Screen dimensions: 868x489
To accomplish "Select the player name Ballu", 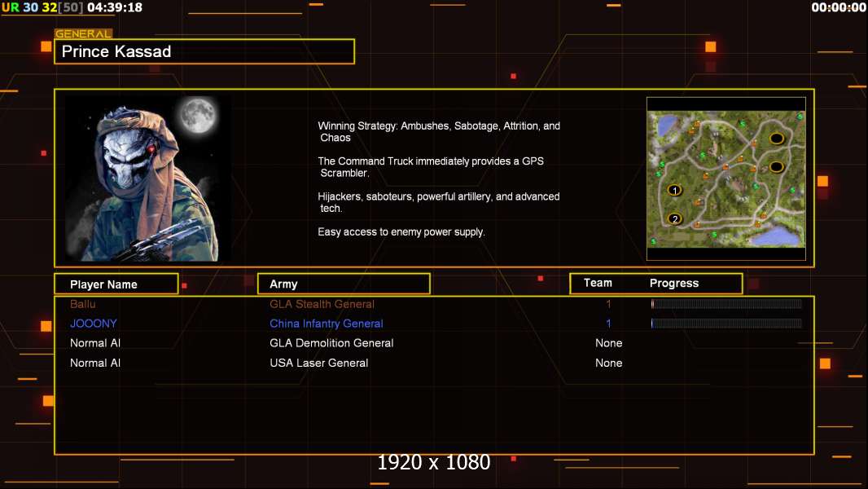I will tap(82, 304).
